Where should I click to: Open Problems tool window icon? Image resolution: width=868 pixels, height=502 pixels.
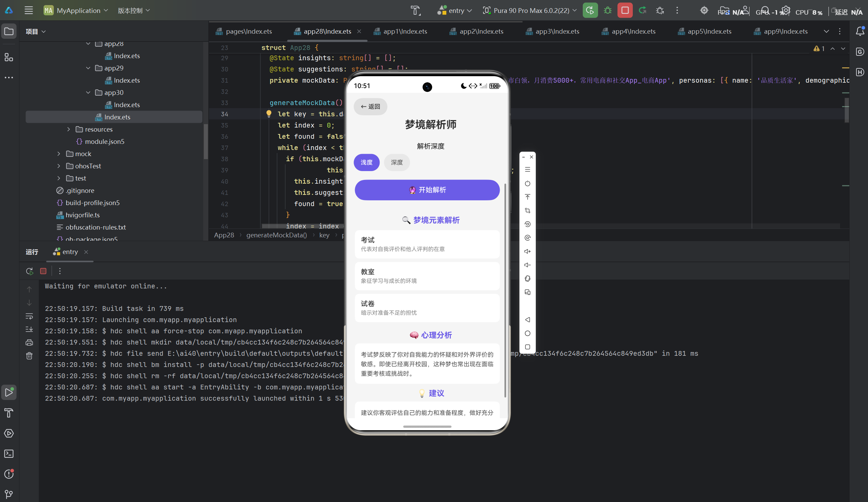[9, 474]
